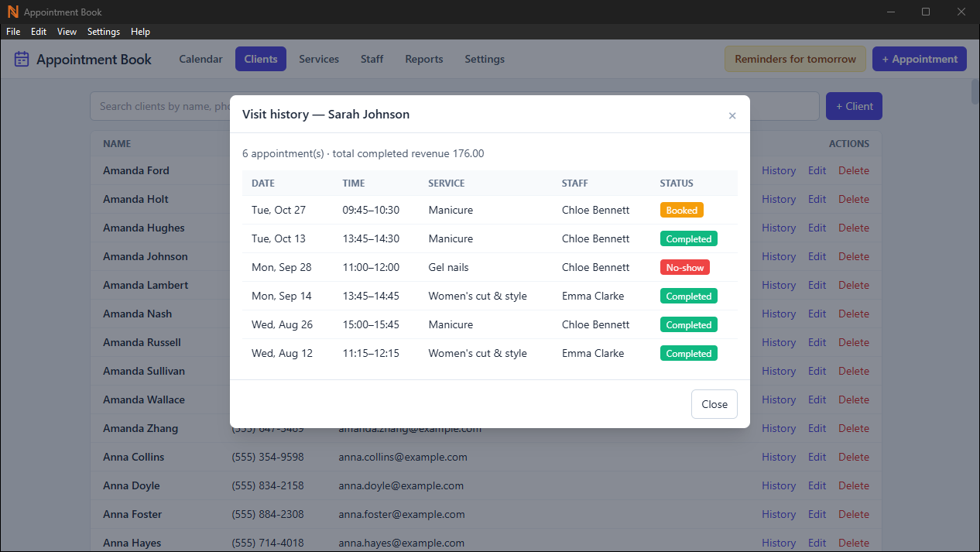The height and width of the screenshot is (552, 980).
Task: Click the + Client button
Action: (854, 106)
